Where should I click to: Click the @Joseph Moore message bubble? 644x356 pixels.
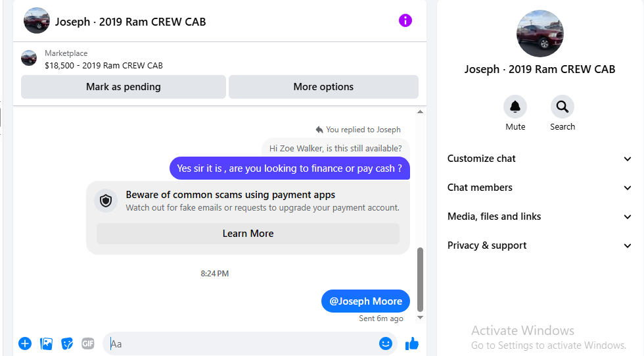tap(365, 301)
